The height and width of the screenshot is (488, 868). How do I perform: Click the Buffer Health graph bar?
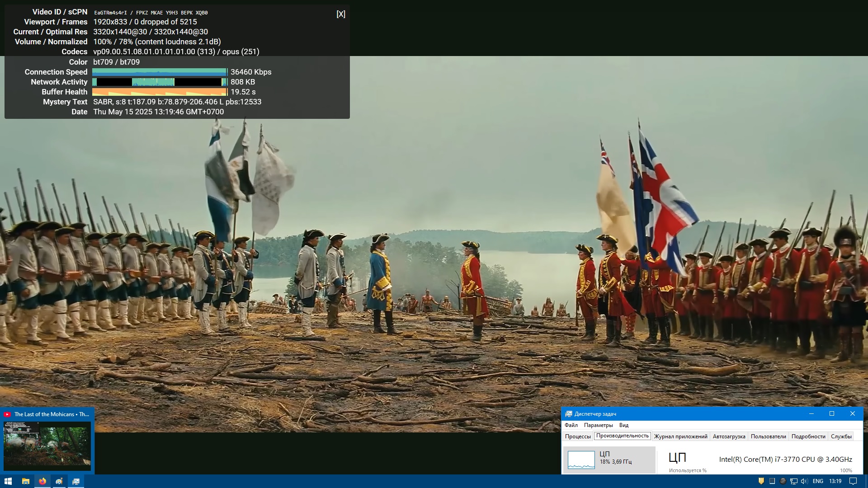pos(160,92)
